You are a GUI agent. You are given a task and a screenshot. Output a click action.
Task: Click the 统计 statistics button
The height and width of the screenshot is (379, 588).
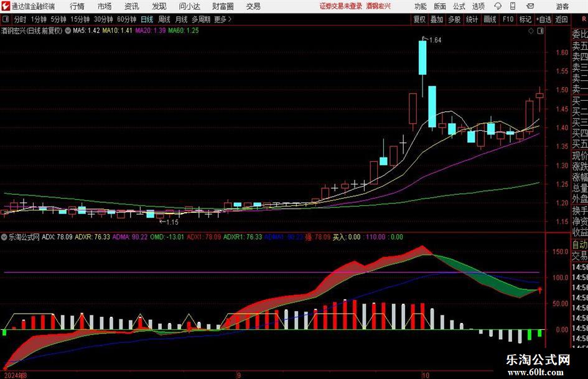point(472,19)
